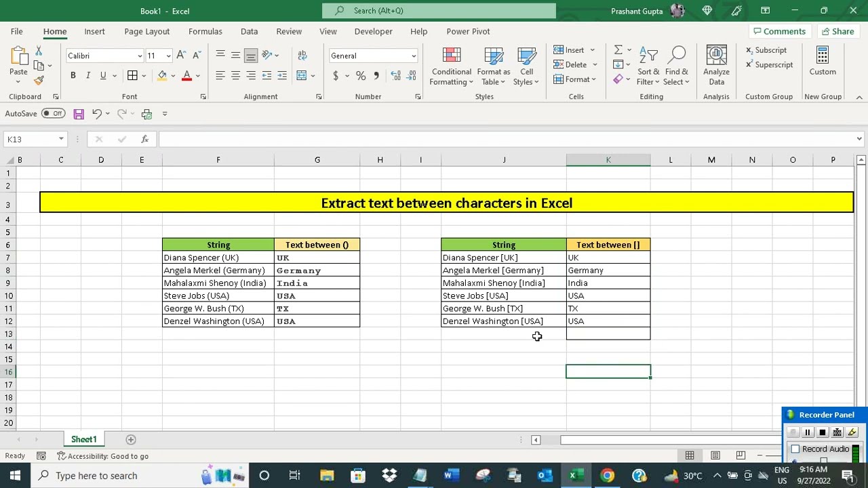Open Cell Styles gallery

point(526,66)
